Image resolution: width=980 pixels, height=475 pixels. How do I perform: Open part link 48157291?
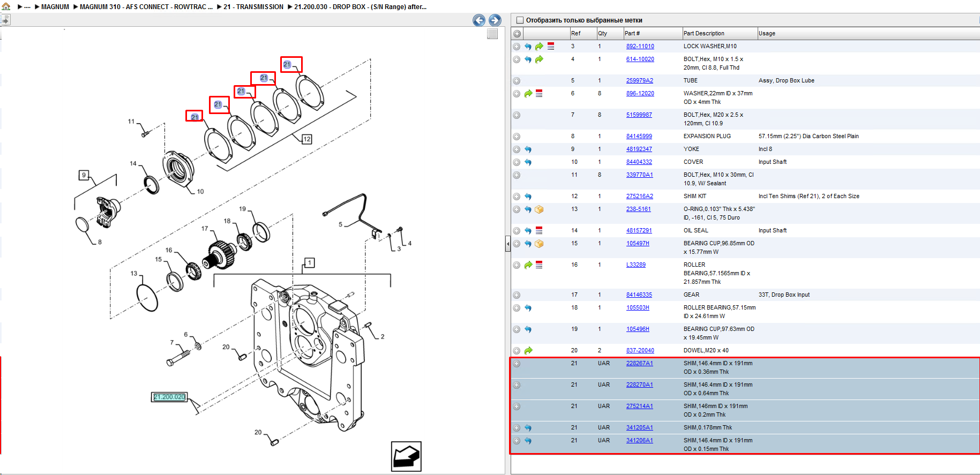[x=639, y=231]
